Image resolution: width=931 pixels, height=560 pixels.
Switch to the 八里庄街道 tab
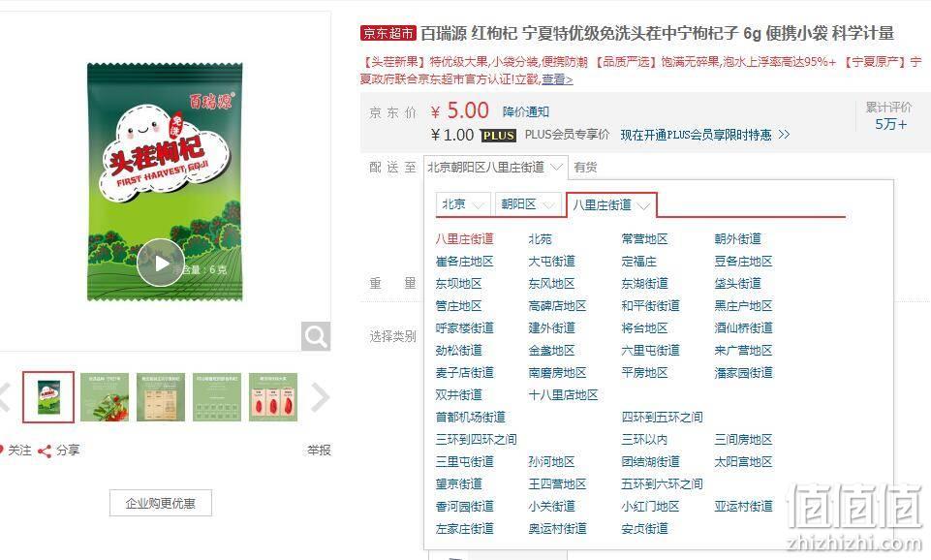[x=611, y=204]
